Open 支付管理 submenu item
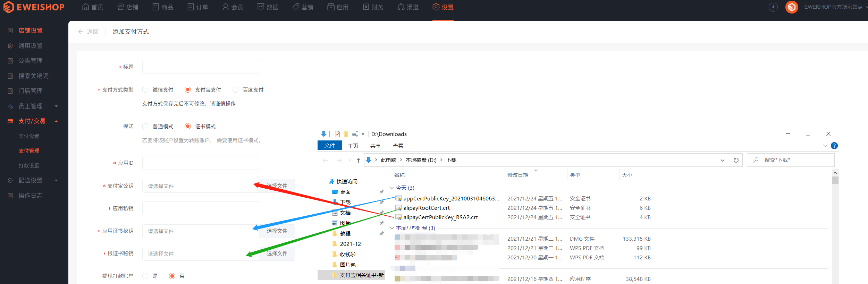 pos(29,151)
